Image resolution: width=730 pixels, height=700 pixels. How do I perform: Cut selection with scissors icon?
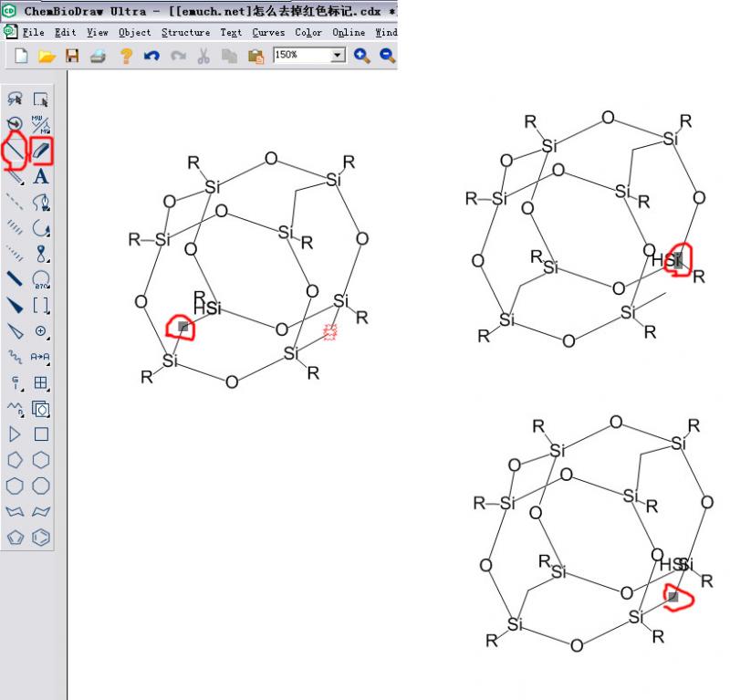click(x=203, y=56)
